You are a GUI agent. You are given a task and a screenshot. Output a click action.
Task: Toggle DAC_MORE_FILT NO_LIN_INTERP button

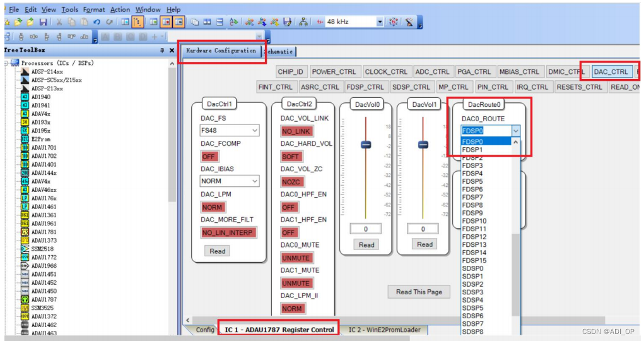pyautogui.click(x=228, y=233)
